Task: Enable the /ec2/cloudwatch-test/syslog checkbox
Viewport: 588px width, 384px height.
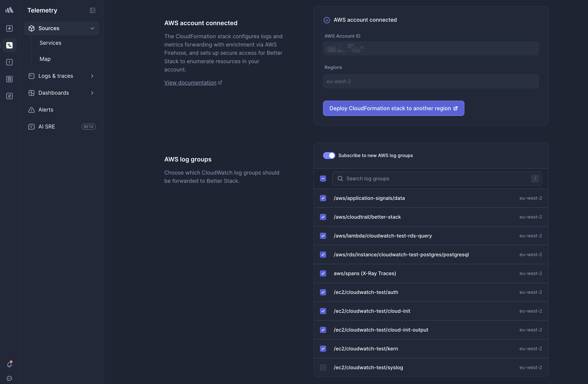Action: (323, 367)
